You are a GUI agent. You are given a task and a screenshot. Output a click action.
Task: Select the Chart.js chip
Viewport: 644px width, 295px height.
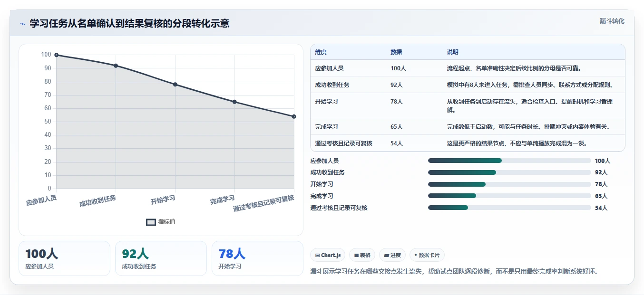click(328, 255)
